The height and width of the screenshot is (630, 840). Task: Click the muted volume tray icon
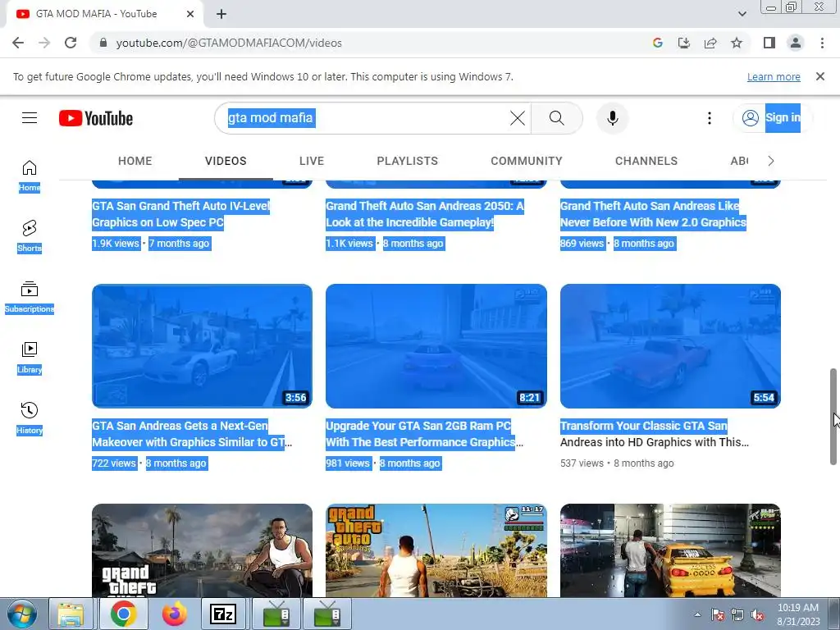point(757,615)
